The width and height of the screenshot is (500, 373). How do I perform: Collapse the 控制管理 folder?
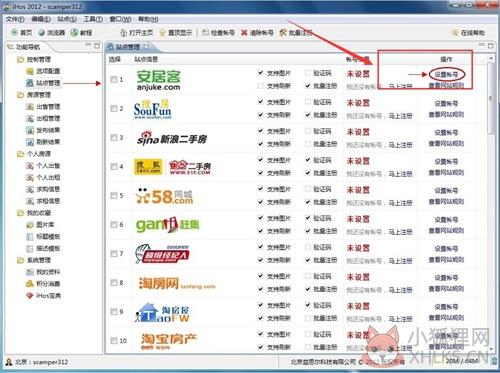point(34,59)
